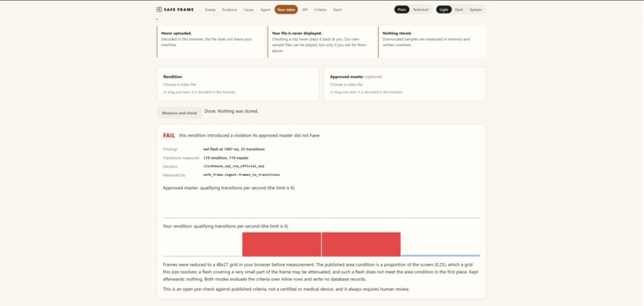Screen dimensions: 644x306
Task: Click the 'Approved master: qualifying transitions' chart title
Action: point(229,188)
